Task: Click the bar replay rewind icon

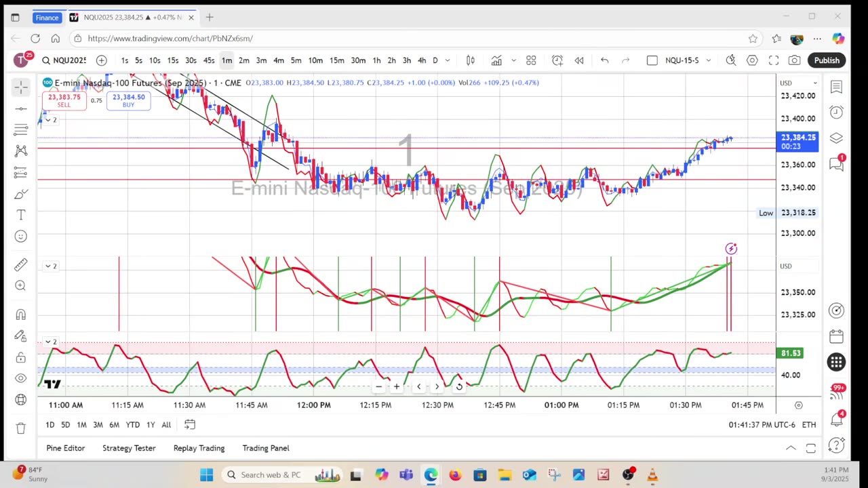Action: [579, 60]
